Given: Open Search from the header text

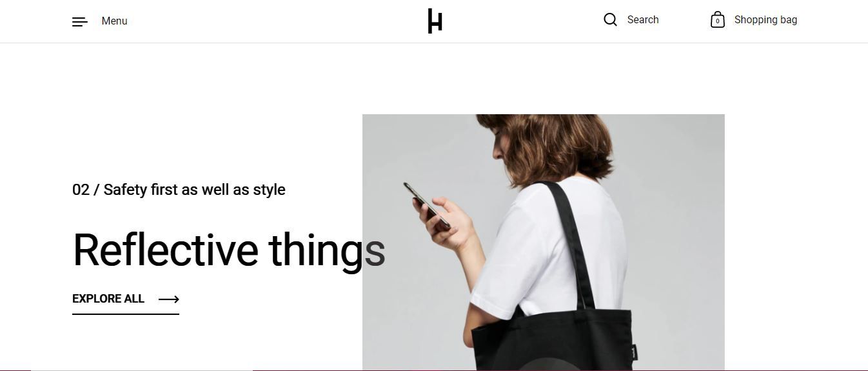Looking at the screenshot, I should (643, 20).
